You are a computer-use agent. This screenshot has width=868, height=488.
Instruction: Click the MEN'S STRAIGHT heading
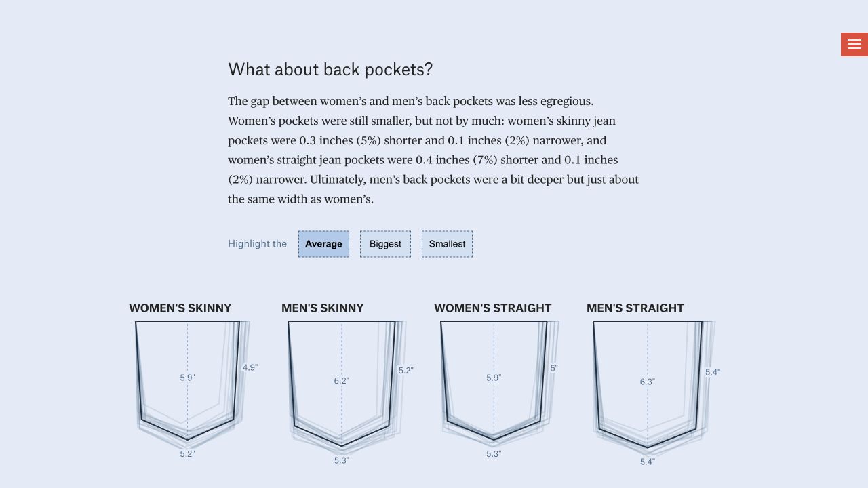635,308
